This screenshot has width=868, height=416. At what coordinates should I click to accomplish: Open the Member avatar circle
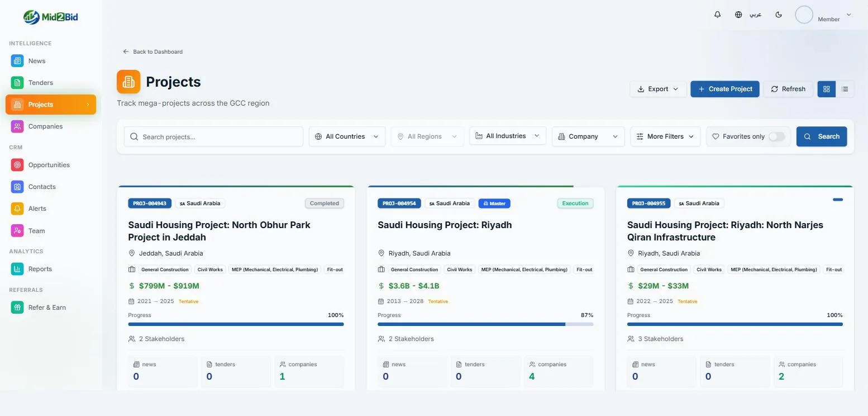(x=804, y=15)
